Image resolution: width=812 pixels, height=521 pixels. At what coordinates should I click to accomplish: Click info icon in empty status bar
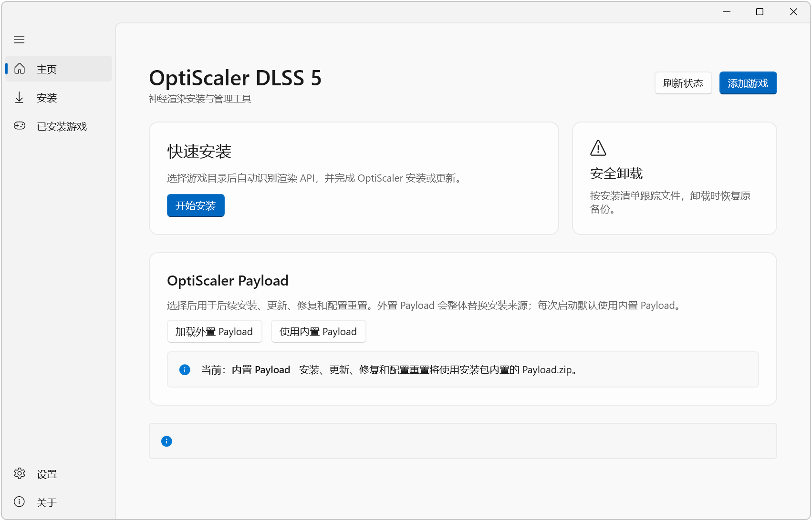167,441
